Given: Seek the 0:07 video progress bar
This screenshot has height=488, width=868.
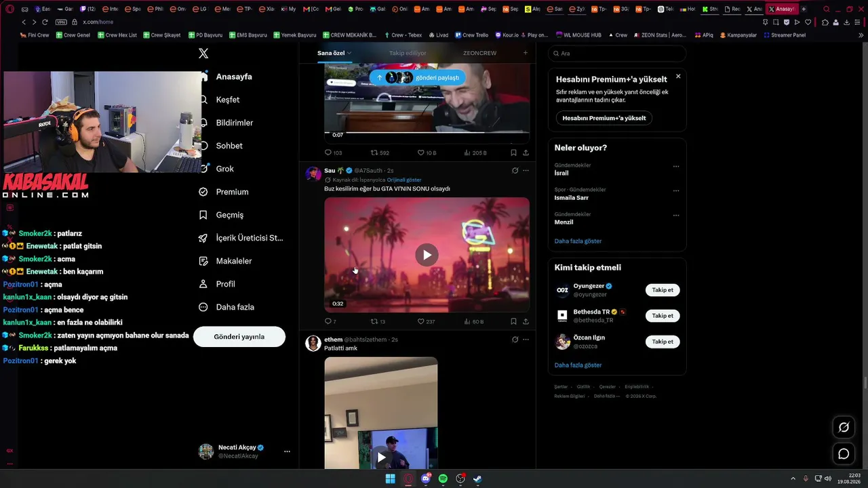Looking at the screenshot, I should tap(427, 133).
